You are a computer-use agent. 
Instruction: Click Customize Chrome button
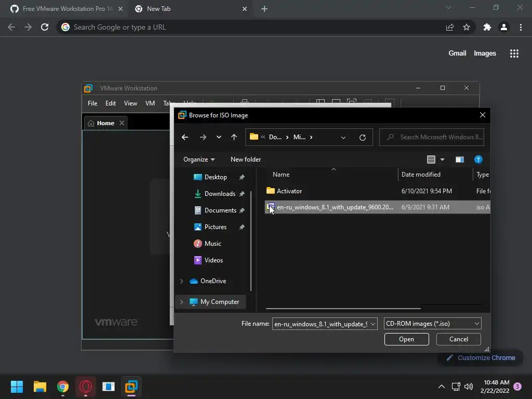(481, 357)
